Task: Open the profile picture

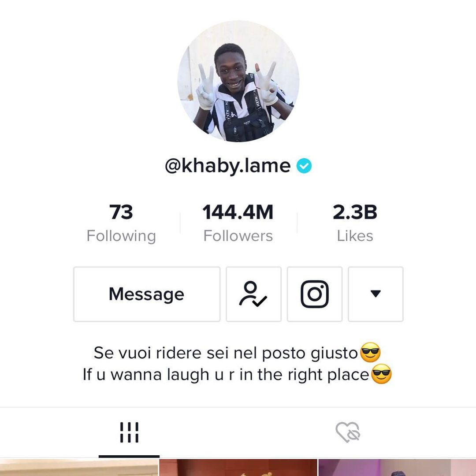Action: coord(238,81)
